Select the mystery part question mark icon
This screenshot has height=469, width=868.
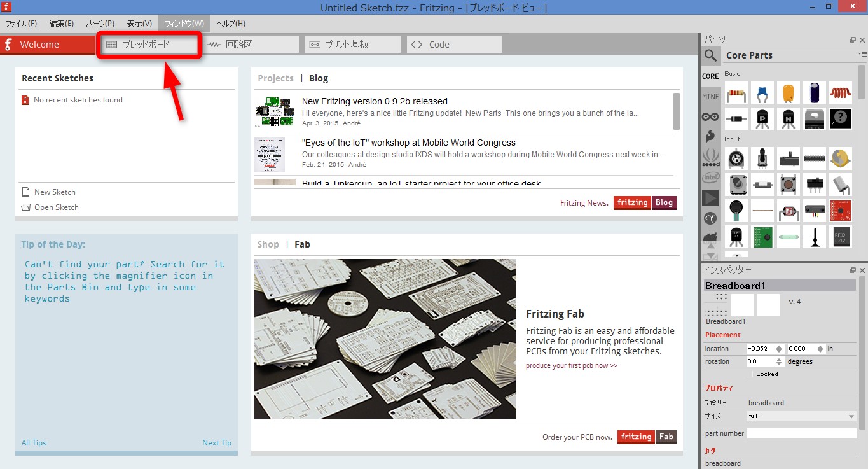(x=841, y=119)
